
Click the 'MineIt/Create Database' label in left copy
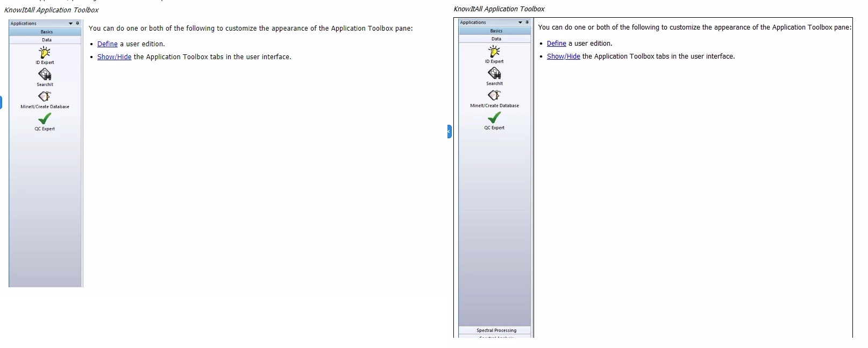pyautogui.click(x=45, y=106)
